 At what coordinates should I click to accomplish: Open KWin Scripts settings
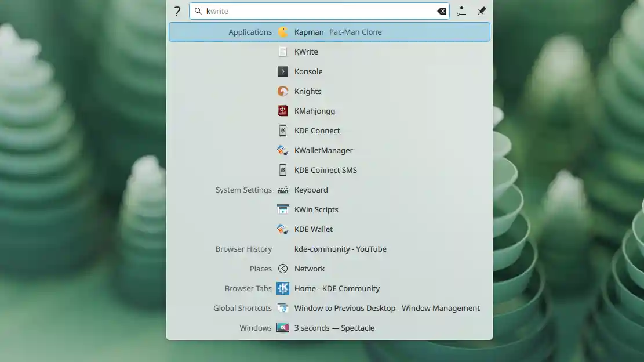[316, 209]
